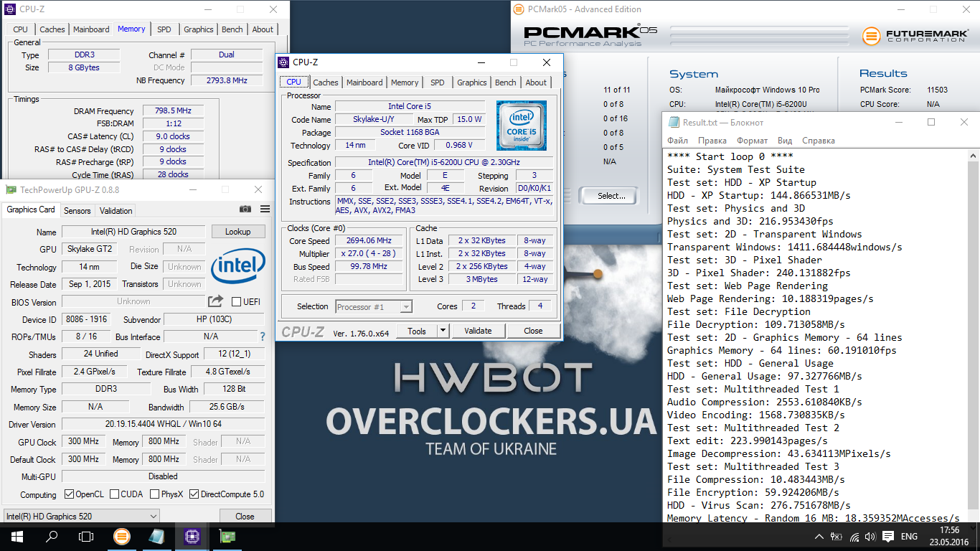Click Validate button in CPU-Z
This screenshot has height=551, width=980.
tap(478, 331)
